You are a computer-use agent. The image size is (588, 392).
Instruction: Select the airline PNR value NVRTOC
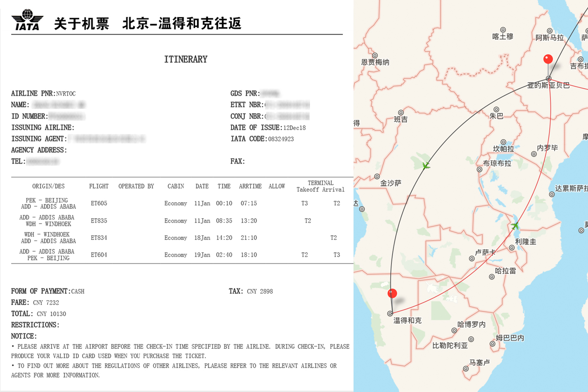(x=66, y=94)
